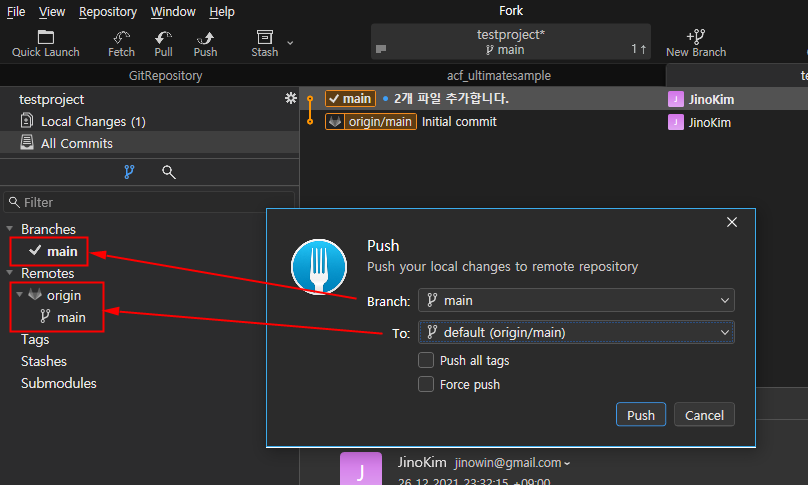Select the search icon in sidebar
The height and width of the screenshot is (485, 808).
point(169,172)
